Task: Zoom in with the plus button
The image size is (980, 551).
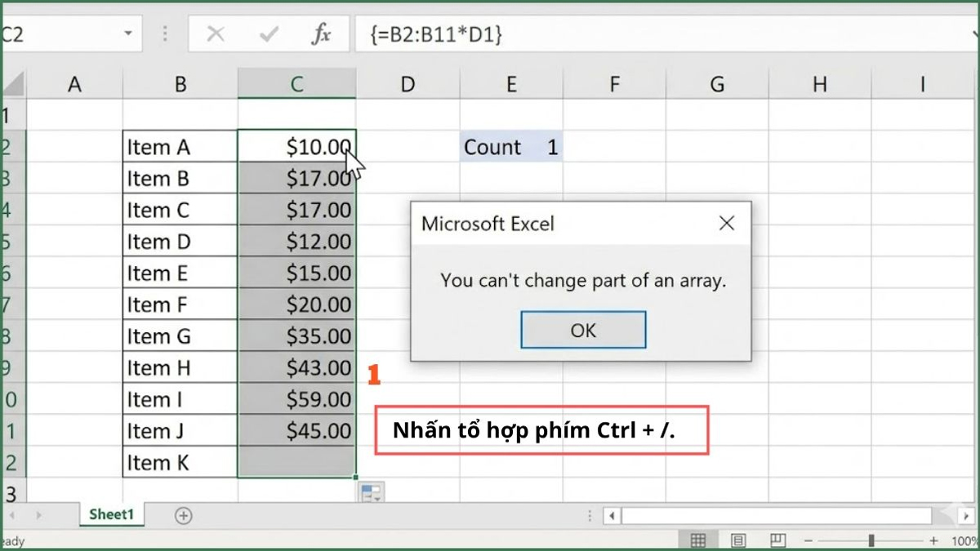Action: tap(933, 540)
